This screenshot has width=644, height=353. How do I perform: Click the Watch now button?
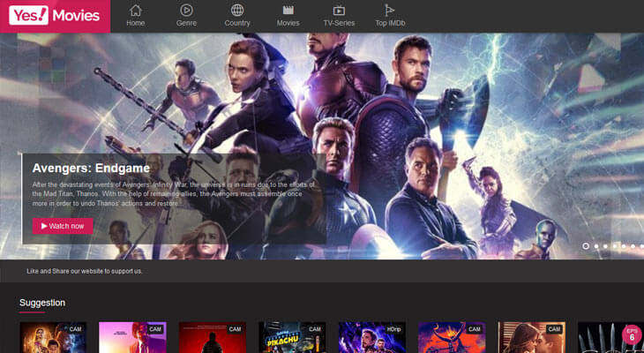[63, 226]
